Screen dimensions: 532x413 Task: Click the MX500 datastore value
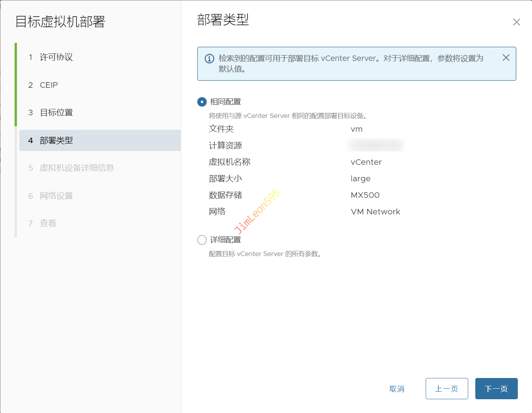coord(365,195)
